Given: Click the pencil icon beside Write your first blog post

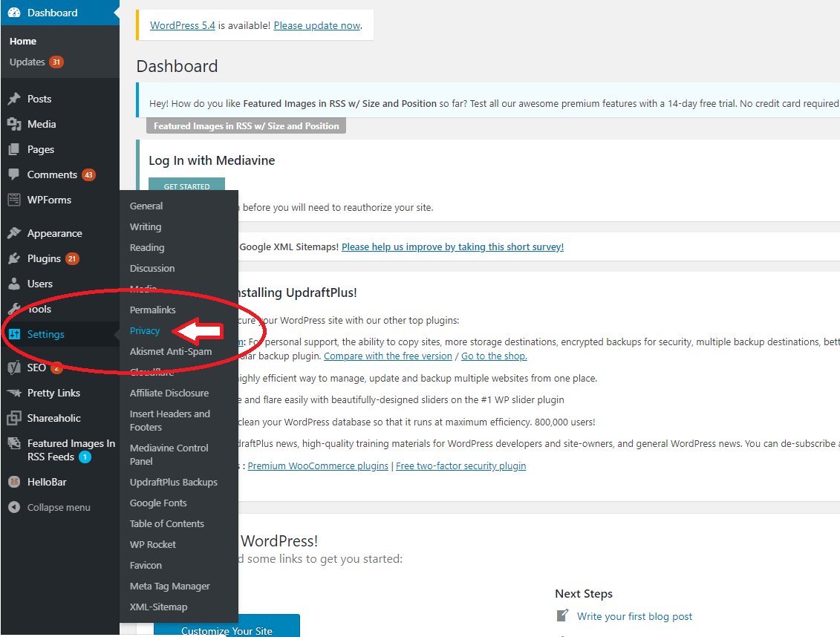Looking at the screenshot, I should pos(562,615).
